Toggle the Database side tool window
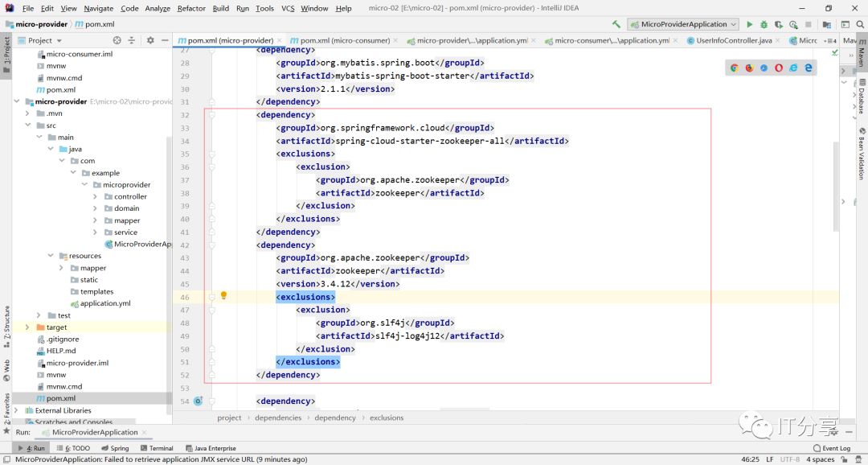 [x=862, y=95]
